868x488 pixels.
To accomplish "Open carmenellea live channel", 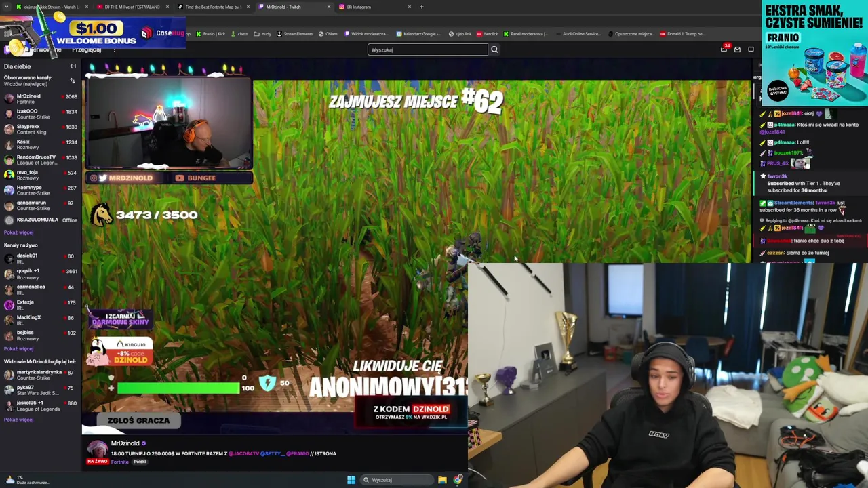I will pyautogui.click(x=40, y=289).
